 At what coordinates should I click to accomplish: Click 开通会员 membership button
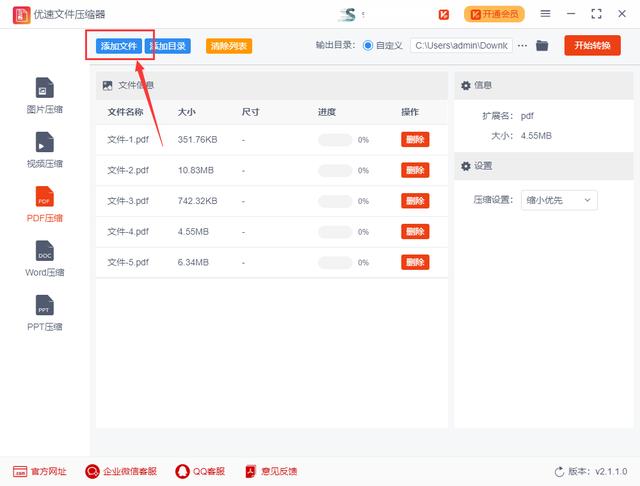point(494,14)
